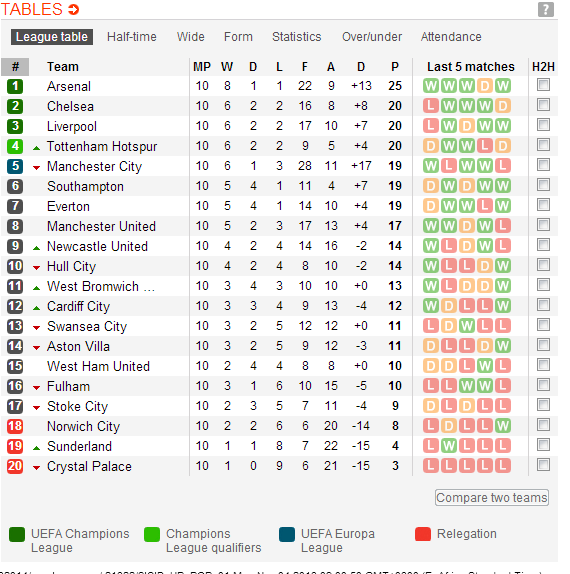Click the Last 5 matches column header
Image resolution: width=570 pixels, height=574 pixels.
tap(471, 67)
